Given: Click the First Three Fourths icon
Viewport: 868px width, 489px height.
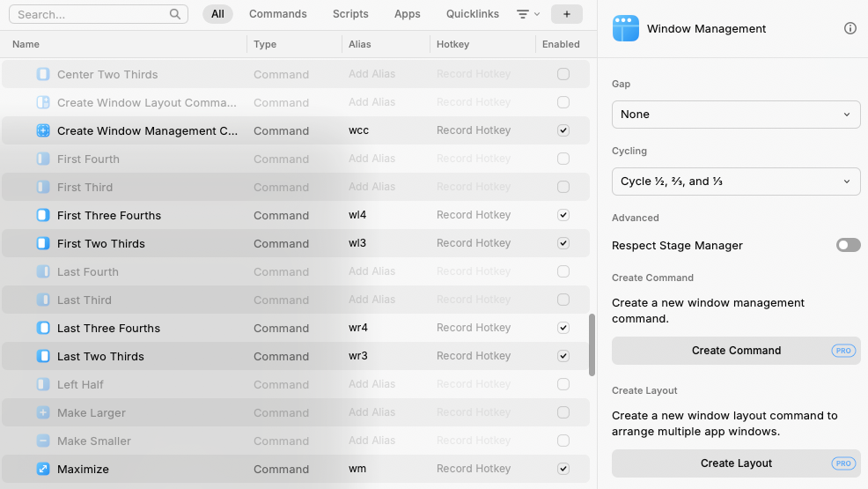Looking at the screenshot, I should pos(43,215).
